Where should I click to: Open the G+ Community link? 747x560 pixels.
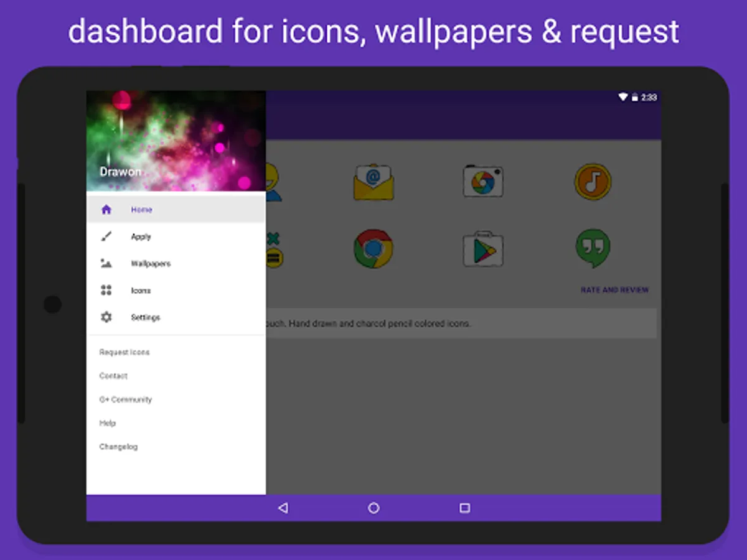pos(126,399)
